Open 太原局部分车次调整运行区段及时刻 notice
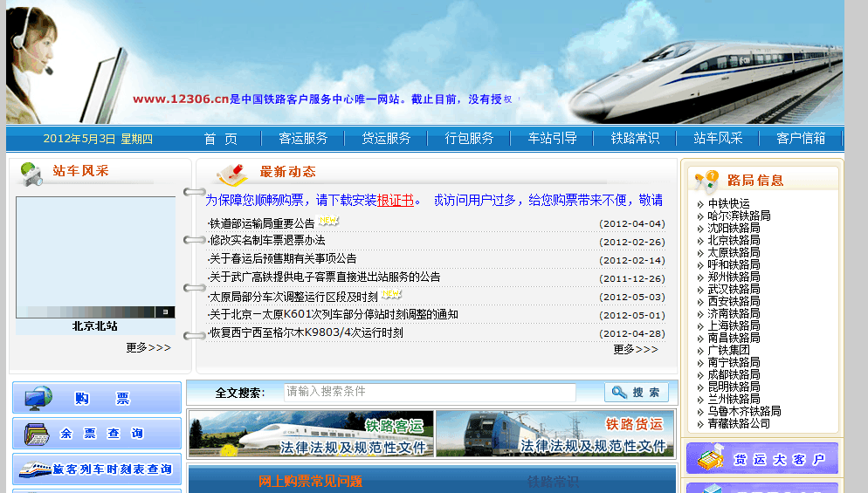This screenshot has height=493, width=868. point(293,297)
